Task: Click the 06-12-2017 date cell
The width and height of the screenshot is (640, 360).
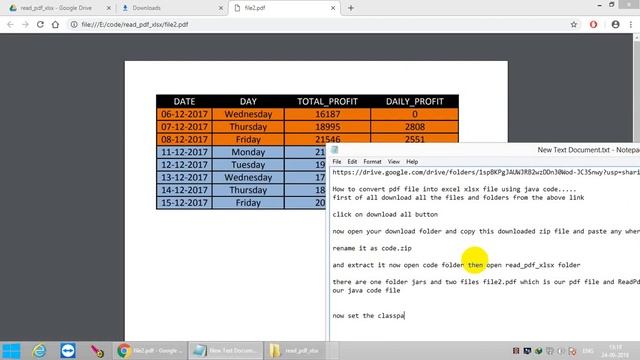Action: (x=184, y=114)
